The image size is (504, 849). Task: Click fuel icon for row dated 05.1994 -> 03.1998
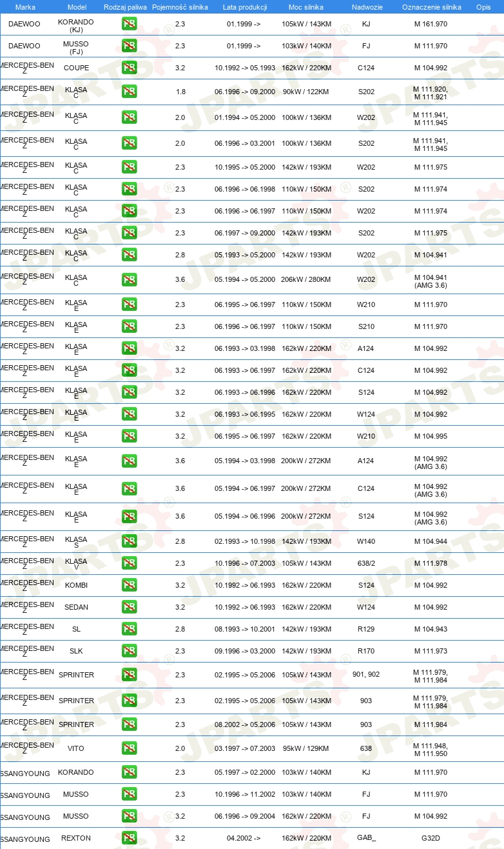point(129,461)
